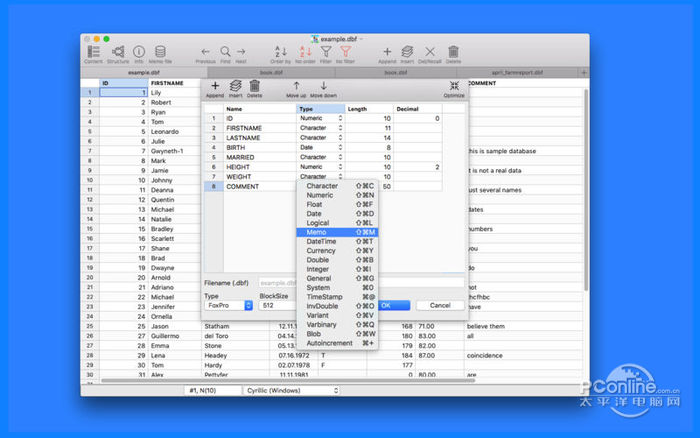Click the Structure toolbar icon

(x=118, y=53)
